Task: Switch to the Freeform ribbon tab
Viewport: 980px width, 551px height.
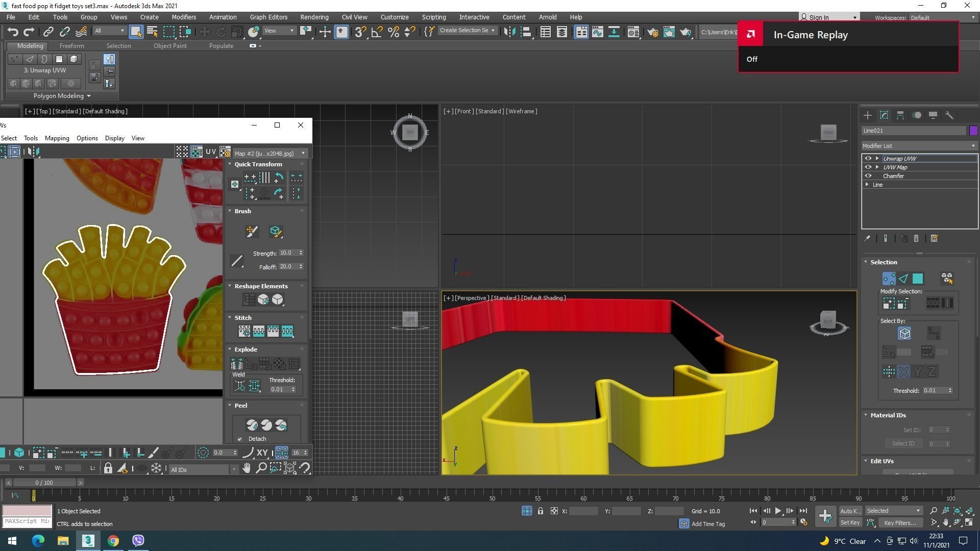Action: 71,46
